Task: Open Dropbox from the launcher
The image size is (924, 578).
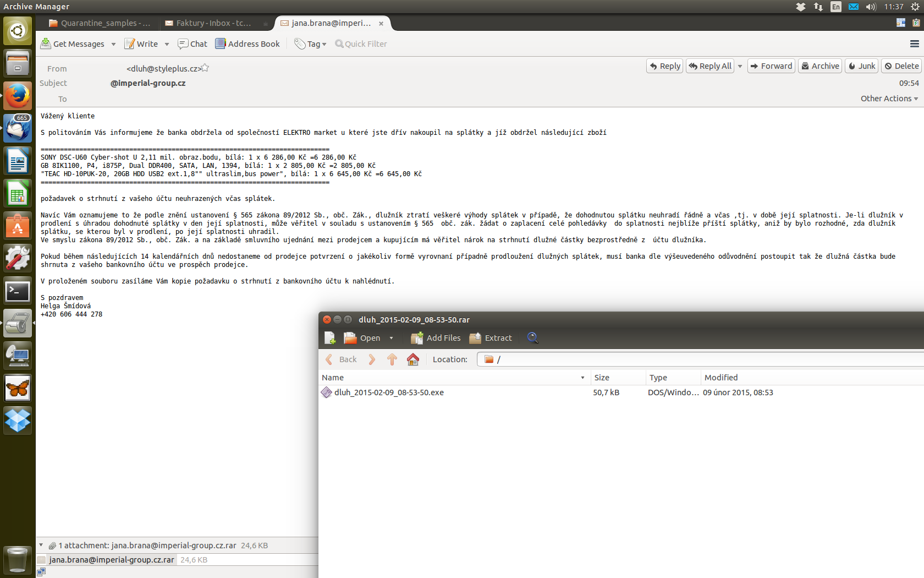Action: pyautogui.click(x=18, y=421)
